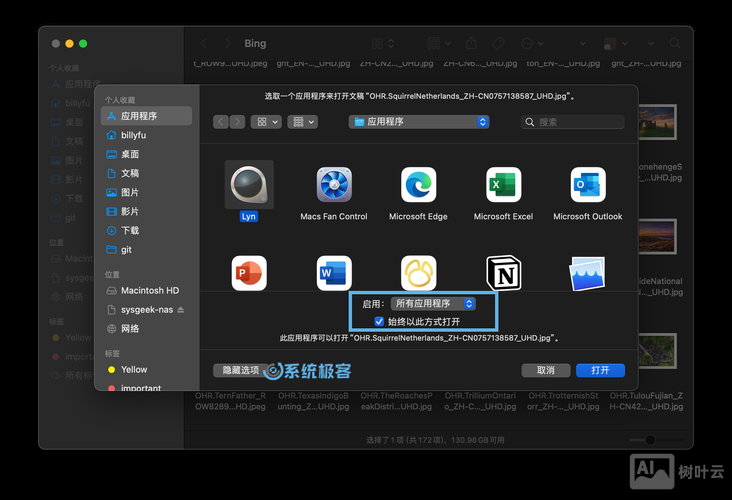The image size is (732, 500).
Task: Open 桌面 in the dialog sidebar
Action: click(x=147, y=154)
